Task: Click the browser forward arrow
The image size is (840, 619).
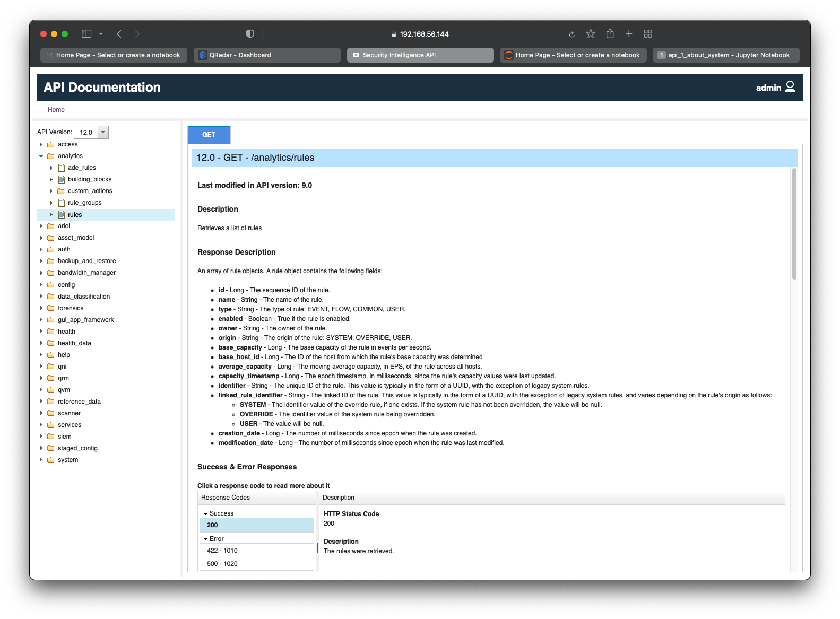Action: pos(137,34)
